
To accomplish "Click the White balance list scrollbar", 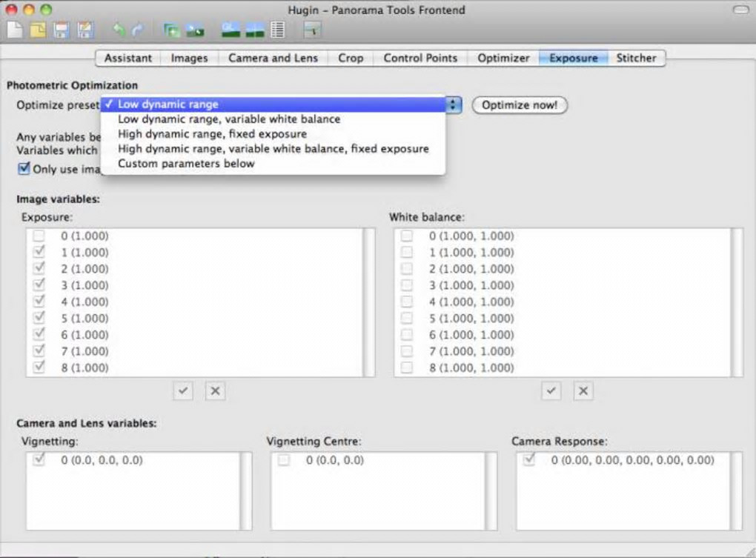I will click(x=737, y=302).
